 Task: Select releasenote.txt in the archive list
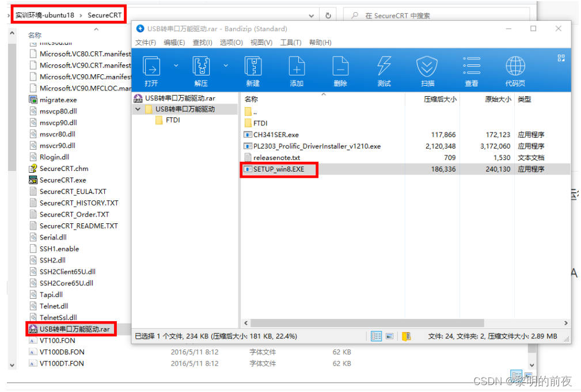click(x=272, y=158)
